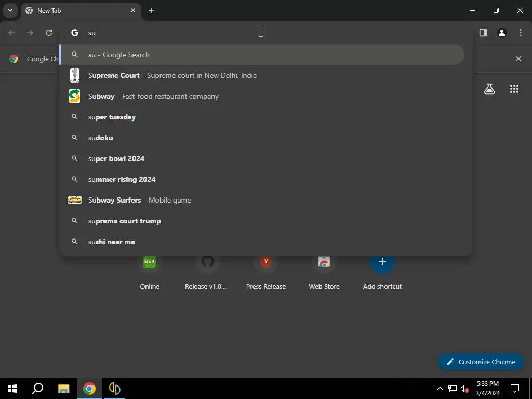Screen dimensions: 532x399
Task: Open a new tab with plus button
Action: (152, 10)
